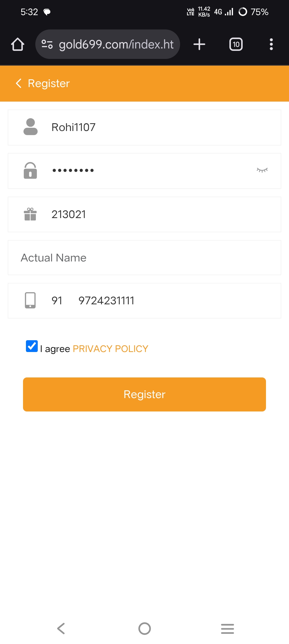Tap the browser home icon
Image resolution: width=289 pixels, height=644 pixels.
[x=18, y=44]
